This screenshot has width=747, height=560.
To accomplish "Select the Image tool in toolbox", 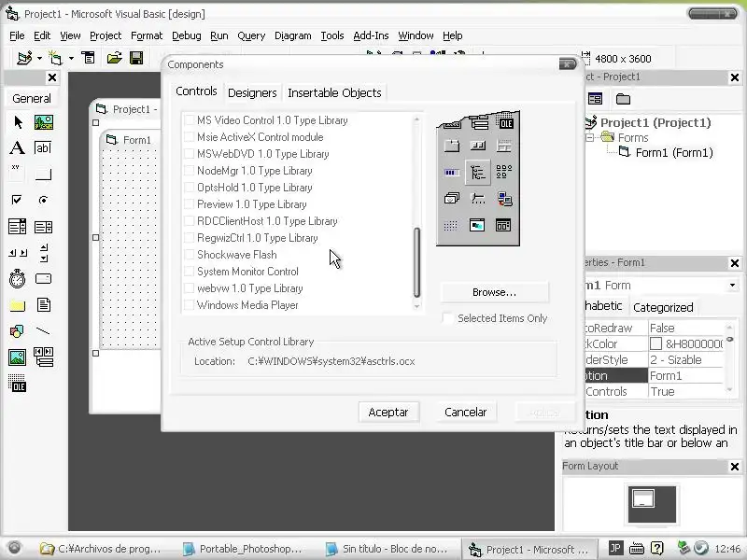I will pyautogui.click(x=18, y=357).
